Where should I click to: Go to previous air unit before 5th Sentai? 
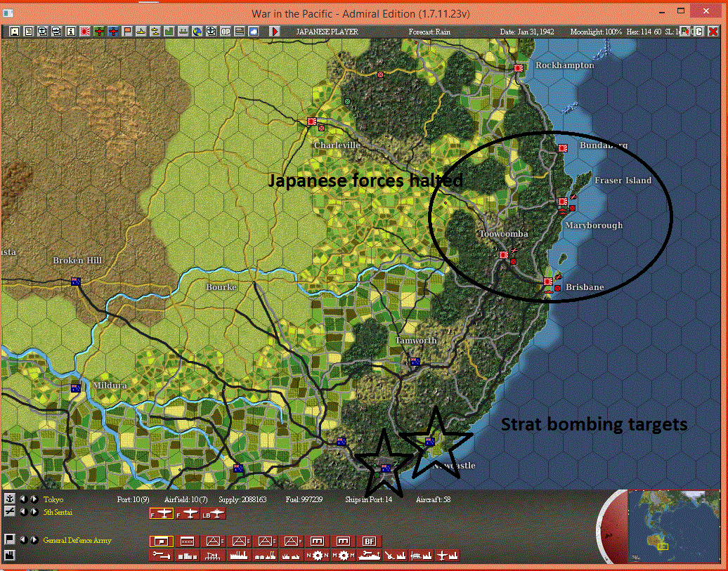pyautogui.click(x=24, y=512)
